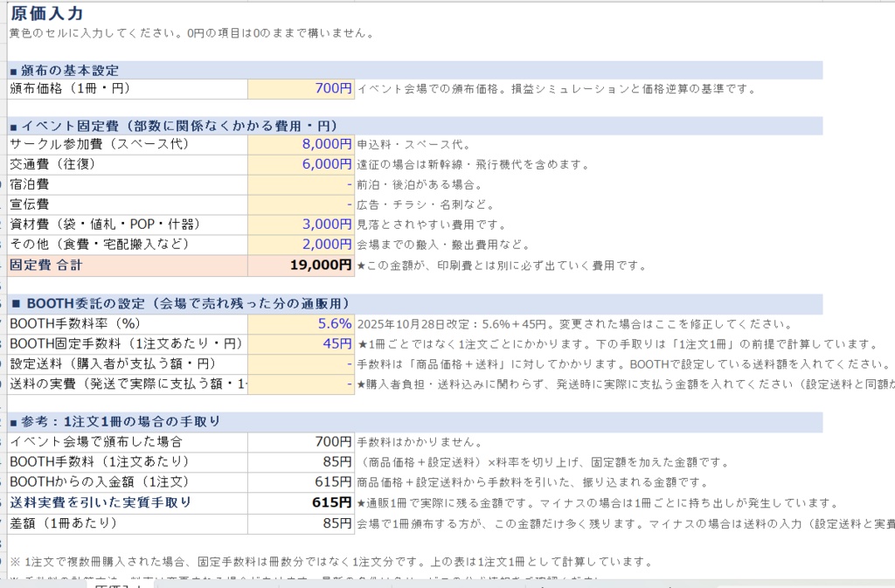Select the BOOTH手数料(1注文あたり) value 85円

(x=301, y=462)
